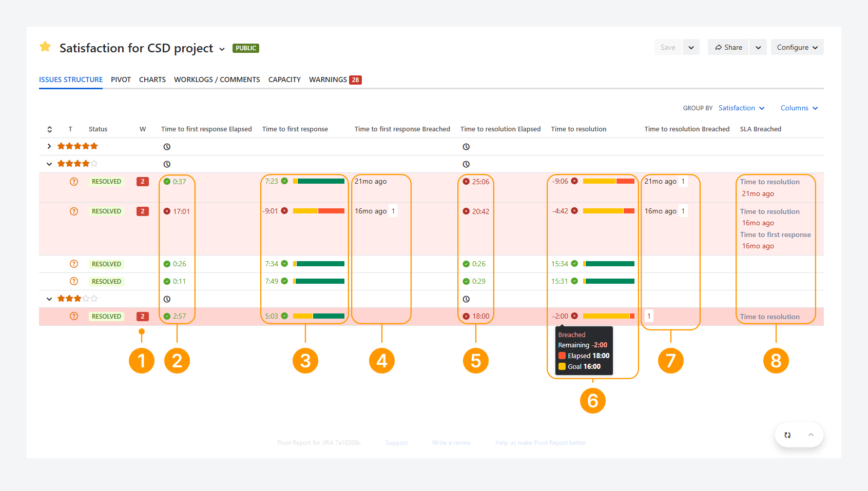Switch to the Pivot tab
Screen dimensions: 868x491
click(x=121, y=80)
